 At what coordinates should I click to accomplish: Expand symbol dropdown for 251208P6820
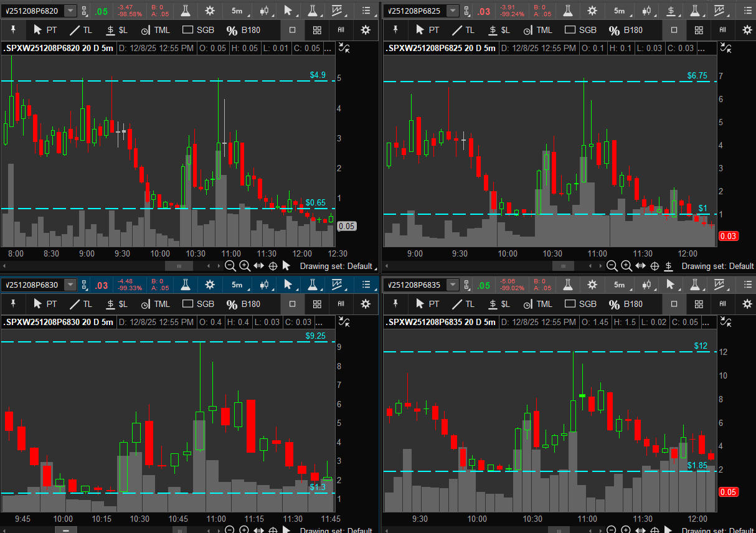point(70,11)
